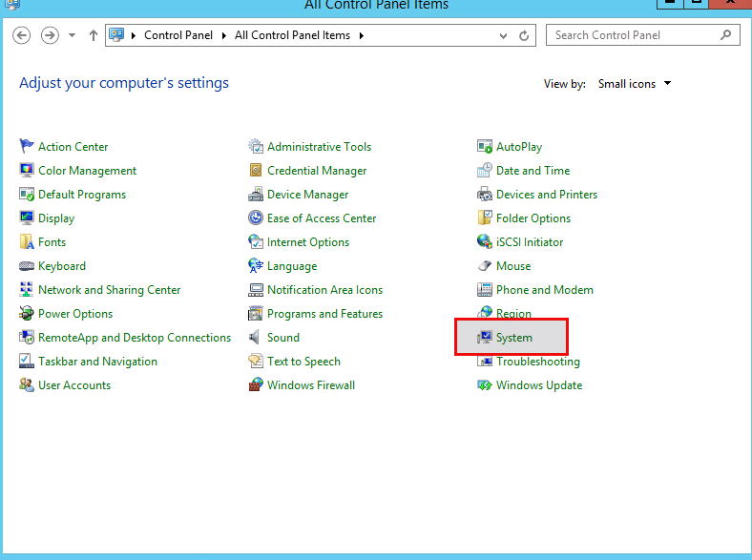Go back with the Back arrow
Screen dimensions: 752x560
point(22,35)
